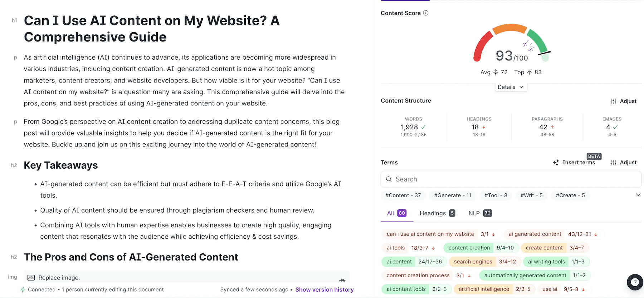Click the trash icon below the image block
Screen dimensions: 644x298
(x=342, y=282)
